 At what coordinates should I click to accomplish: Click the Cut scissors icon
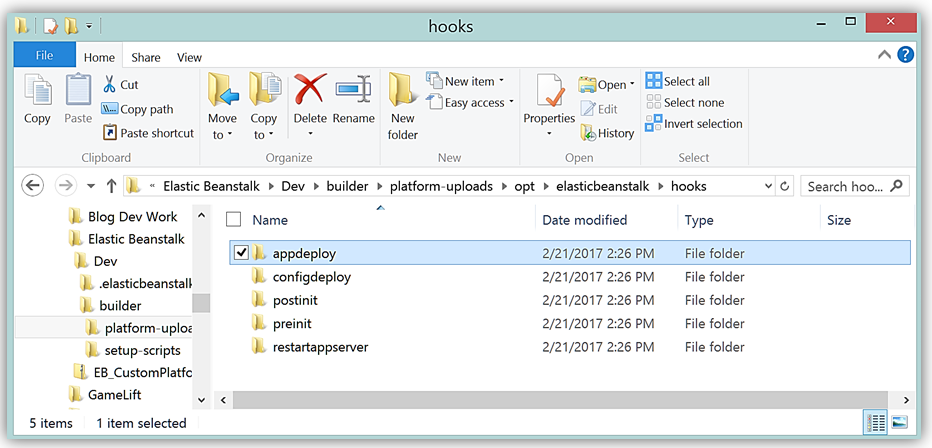110,85
